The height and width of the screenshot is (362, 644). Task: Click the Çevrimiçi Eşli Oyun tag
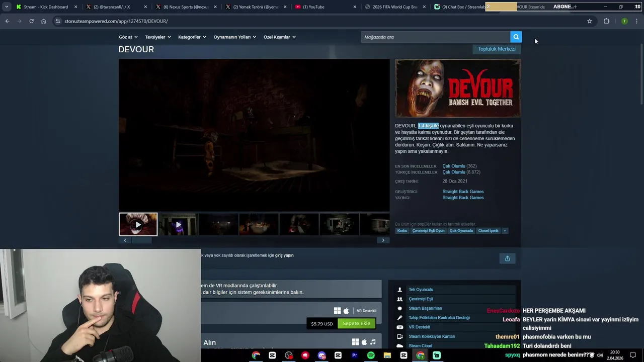(429, 231)
